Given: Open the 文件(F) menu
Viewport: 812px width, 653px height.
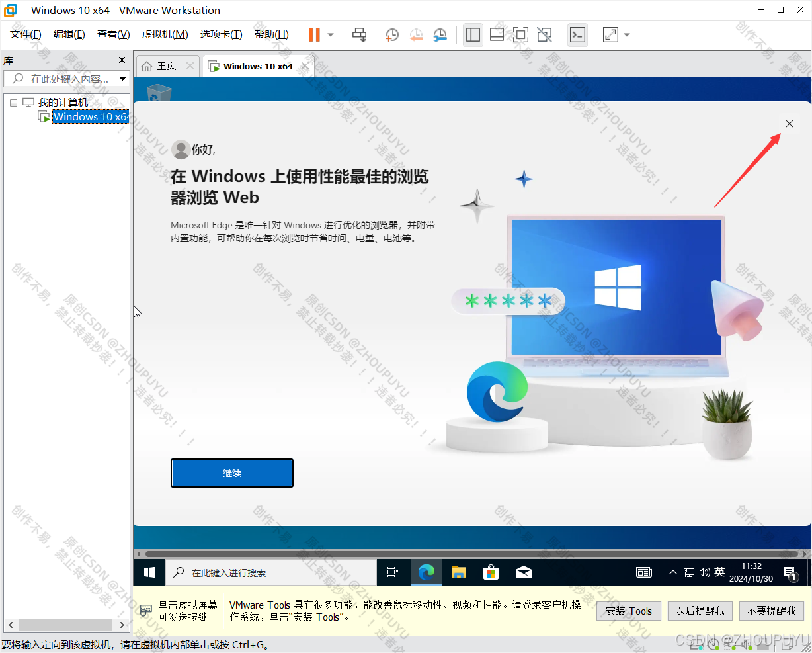Looking at the screenshot, I should [26, 34].
